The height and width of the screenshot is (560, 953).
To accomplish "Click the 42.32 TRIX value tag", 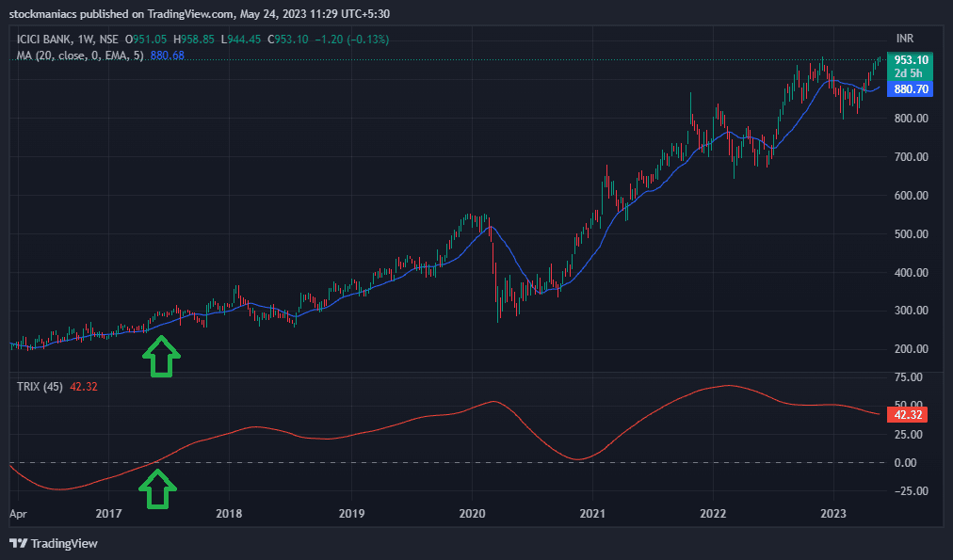I will click(x=908, y=415).
